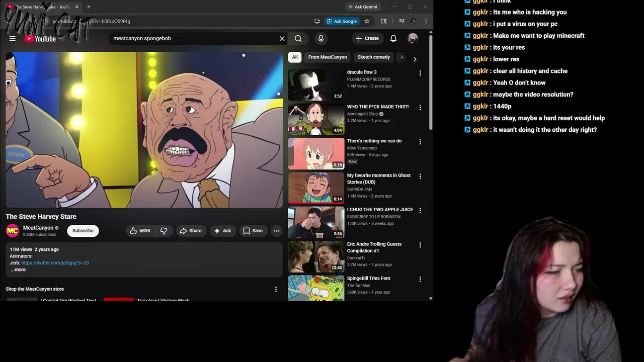644x362 pixels.
Task: Open YouTube notifications bell
Action: [393, 38]
